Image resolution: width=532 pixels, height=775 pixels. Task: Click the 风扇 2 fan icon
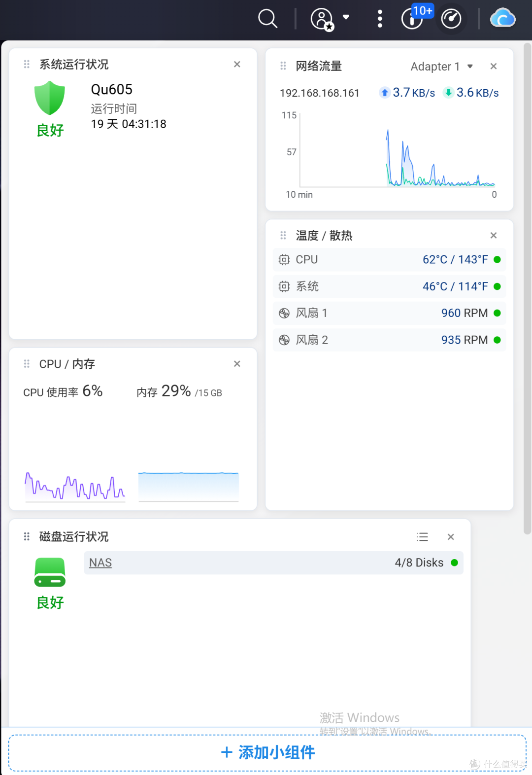tap(284, 340)
